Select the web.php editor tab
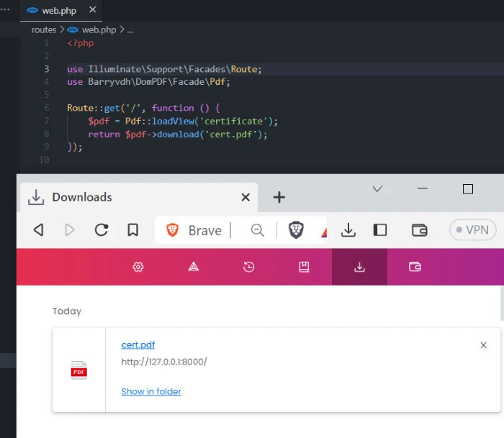The image size is (504, 438). pyautogui.click(x=61, y=11)
